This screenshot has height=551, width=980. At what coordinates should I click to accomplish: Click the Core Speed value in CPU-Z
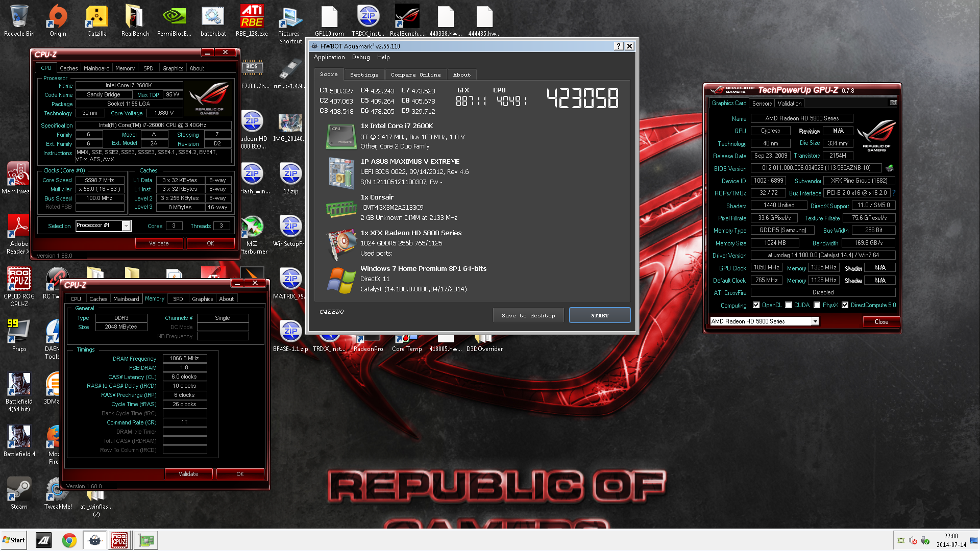(100, 180)
